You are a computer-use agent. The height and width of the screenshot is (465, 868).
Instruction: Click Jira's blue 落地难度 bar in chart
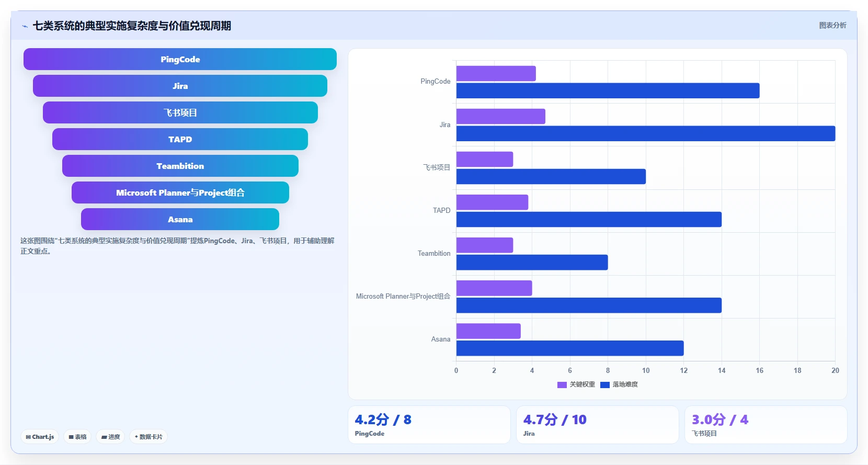click(x=646, y=133)
